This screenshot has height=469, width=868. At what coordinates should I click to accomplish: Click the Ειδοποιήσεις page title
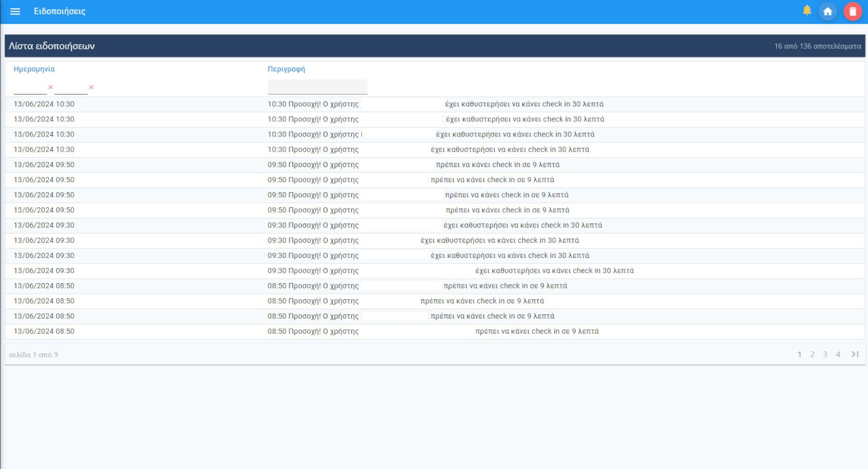(x=59, y=12)
